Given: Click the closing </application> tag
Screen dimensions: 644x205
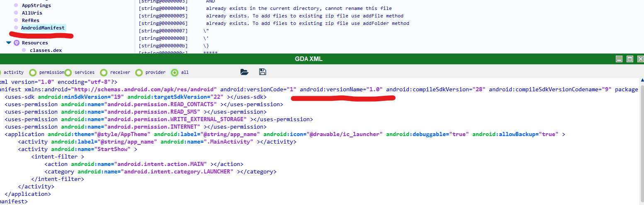Looking at the screenshot, I should [x=27, y=194].
